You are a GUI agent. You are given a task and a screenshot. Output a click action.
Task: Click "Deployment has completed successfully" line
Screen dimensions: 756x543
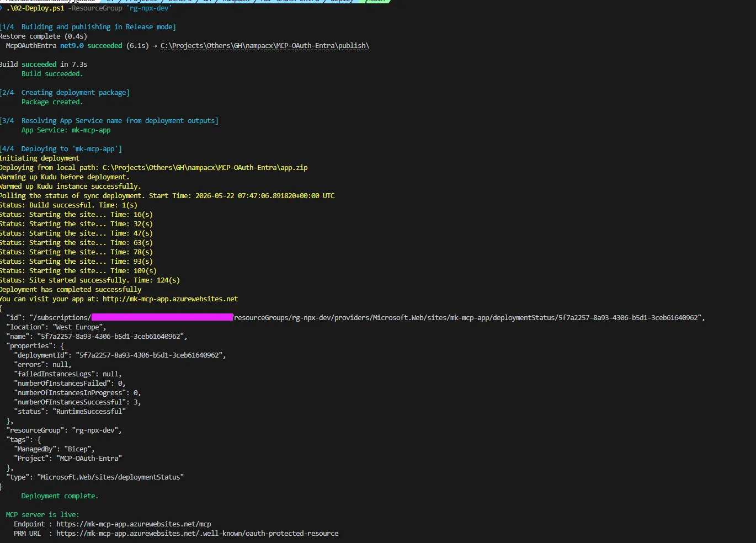[x=71, y=290]
